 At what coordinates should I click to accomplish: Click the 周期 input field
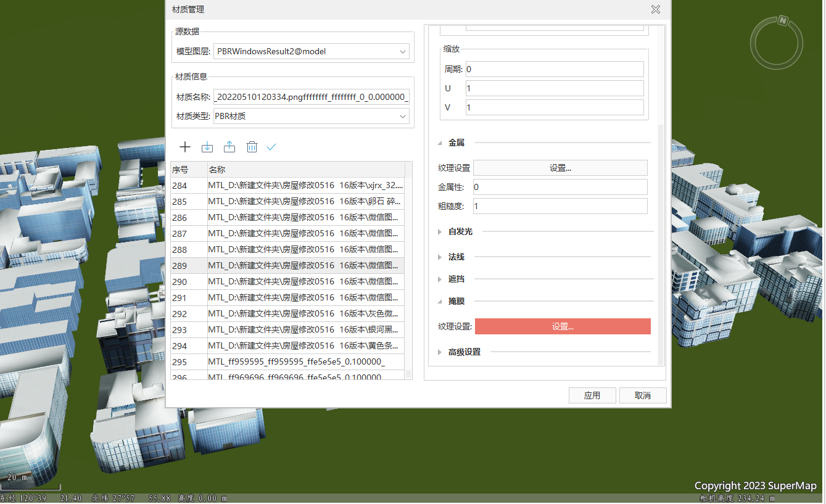[x=555, y=69]
